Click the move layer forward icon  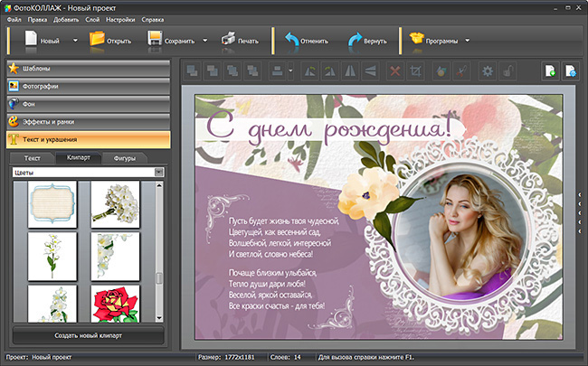[232, 70]
